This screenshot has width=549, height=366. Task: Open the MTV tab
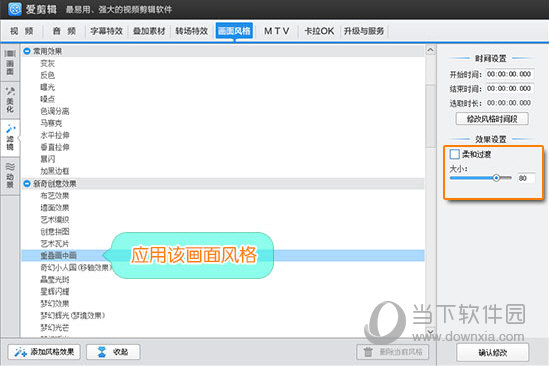coord(277,31)
